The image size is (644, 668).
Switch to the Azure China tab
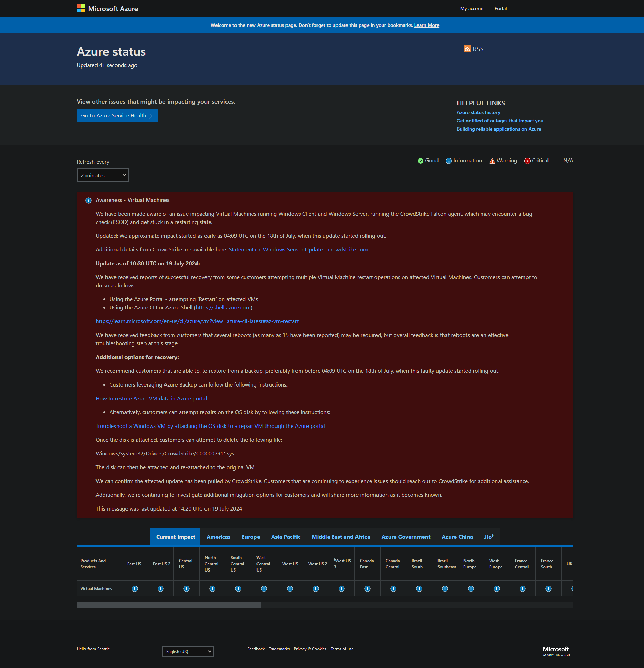pyautogui.click(x=457, y=537)
